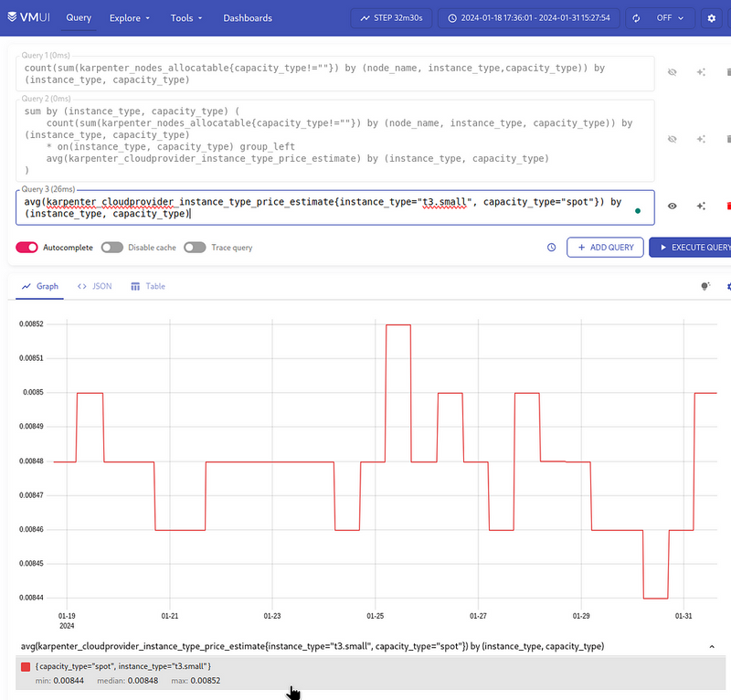
Task: Click the sparkle icon for Query 3
Action: [x=701, y=207]
